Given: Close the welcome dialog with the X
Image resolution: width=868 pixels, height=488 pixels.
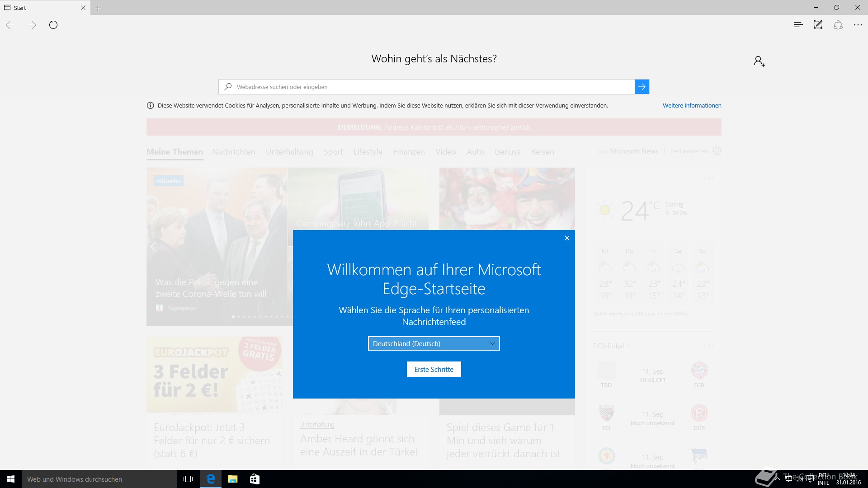Looking at the screenshot, I should pos(567,238).
